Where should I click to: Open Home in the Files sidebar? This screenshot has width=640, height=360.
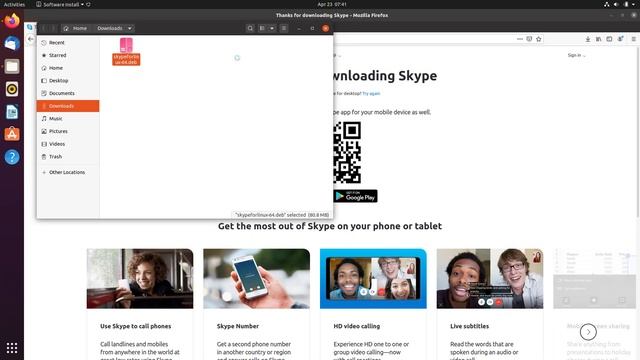click(68, 68)
